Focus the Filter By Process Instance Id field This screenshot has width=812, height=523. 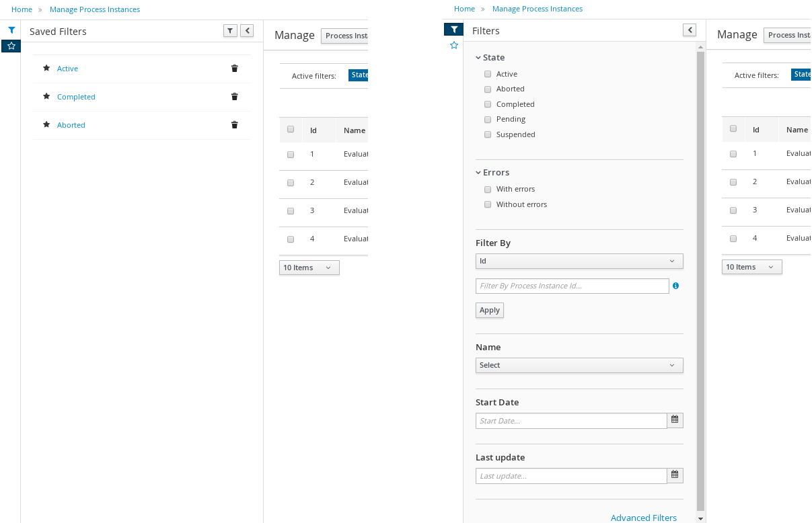pyautogui.click(x=572, y=286)
